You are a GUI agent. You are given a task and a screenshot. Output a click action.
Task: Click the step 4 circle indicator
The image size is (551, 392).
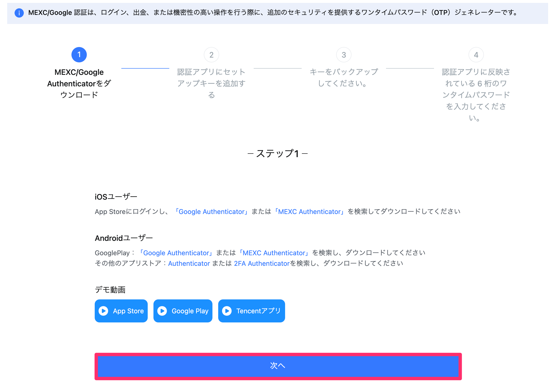[476, 55]
